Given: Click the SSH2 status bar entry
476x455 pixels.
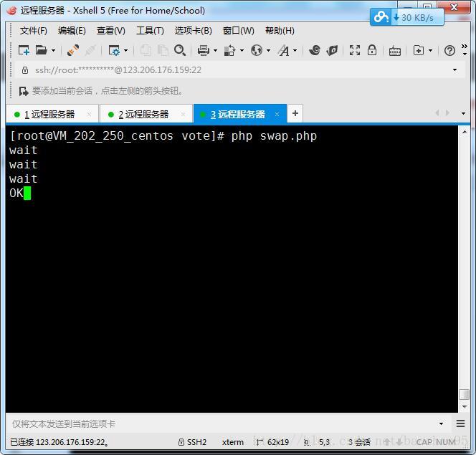Looking at the screenshot, I should (x=192, y=442).
